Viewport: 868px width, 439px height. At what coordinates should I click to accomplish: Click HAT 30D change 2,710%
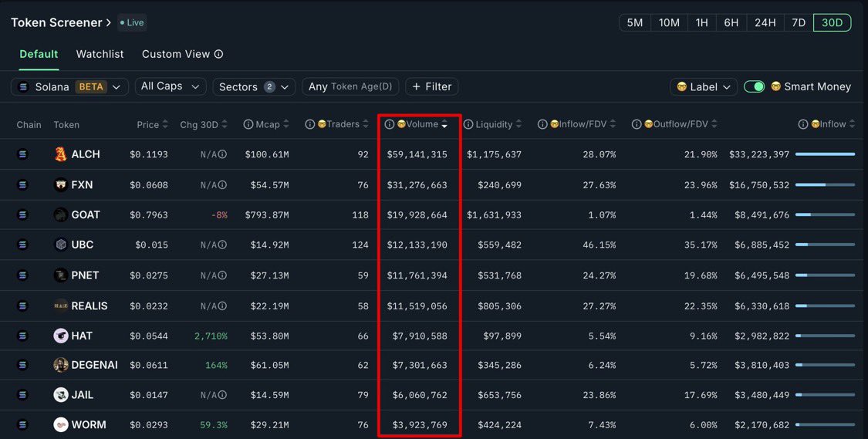(211, 336)
